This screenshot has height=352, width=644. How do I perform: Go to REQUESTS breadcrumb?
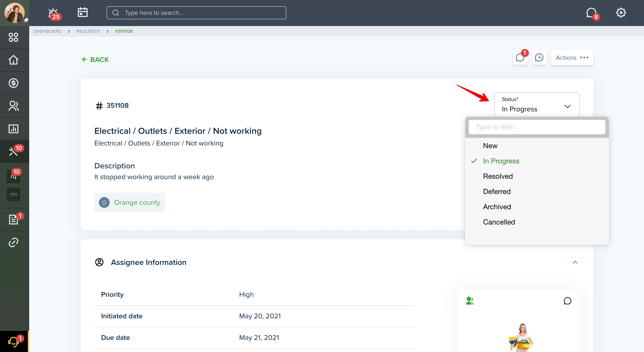pyautogui.click(x=88, y=31)
